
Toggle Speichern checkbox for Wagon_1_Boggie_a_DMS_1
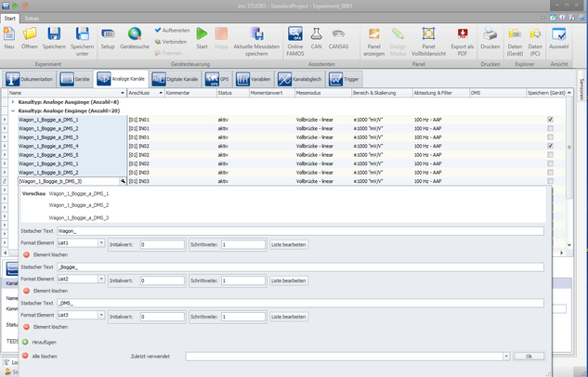[x=551, y=120]
